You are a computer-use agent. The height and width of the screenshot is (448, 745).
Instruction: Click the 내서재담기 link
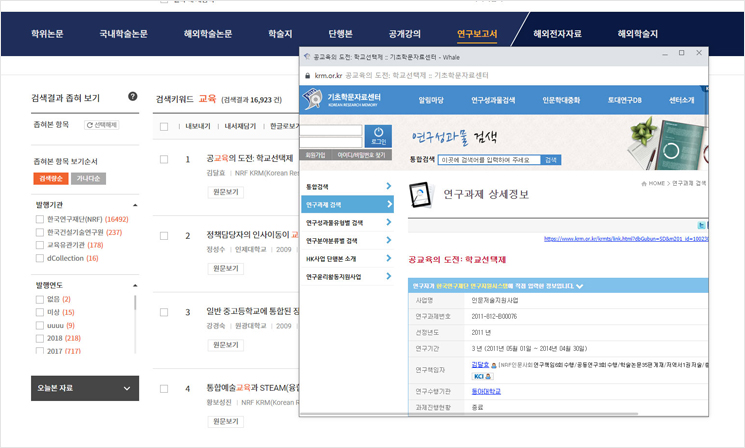(x=240, y=126)
